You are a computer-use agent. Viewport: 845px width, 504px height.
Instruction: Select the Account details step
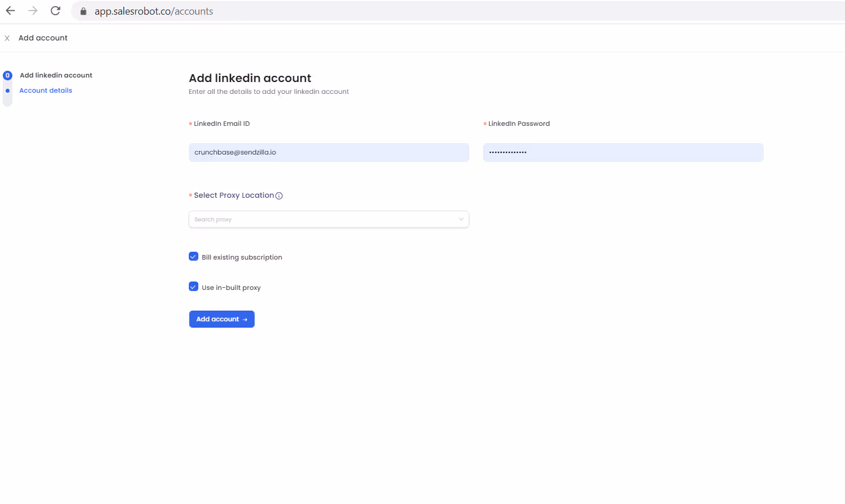coord(46,90)
